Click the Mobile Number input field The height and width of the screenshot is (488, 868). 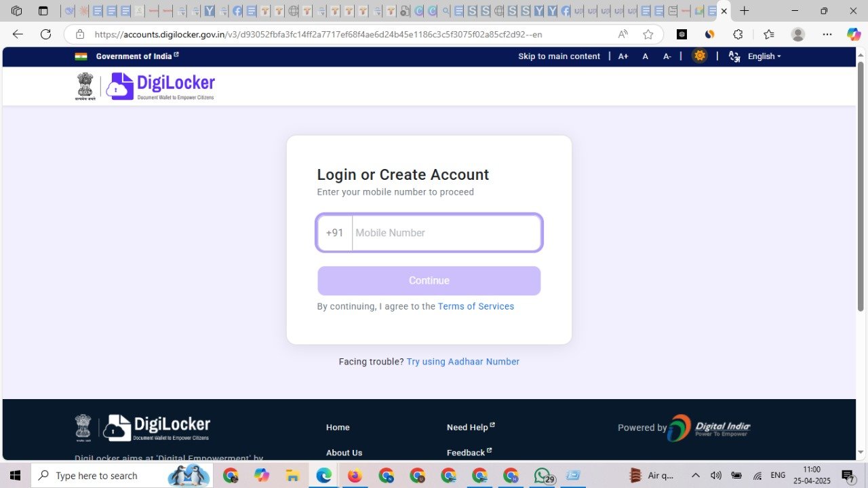point(446,233)
